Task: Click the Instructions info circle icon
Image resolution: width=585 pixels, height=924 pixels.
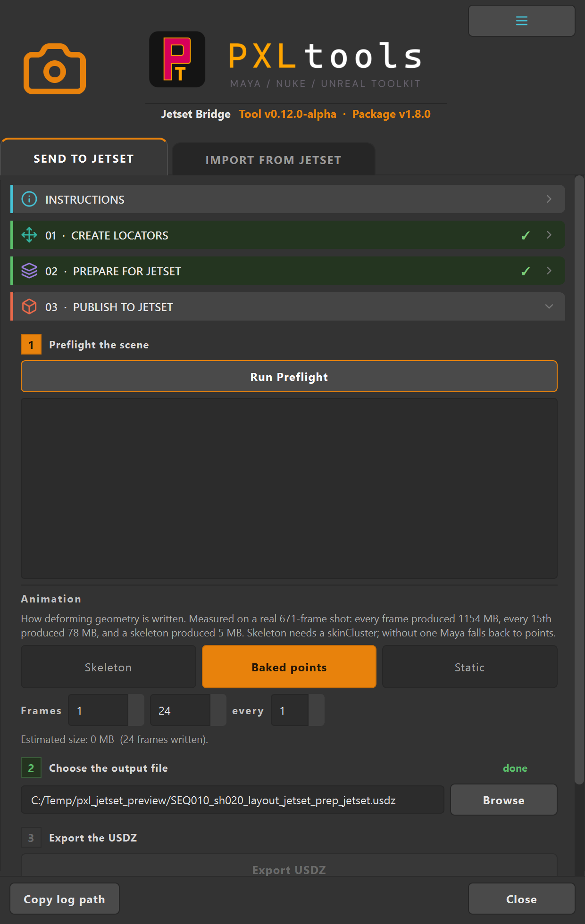Action: tap(29, 199)
